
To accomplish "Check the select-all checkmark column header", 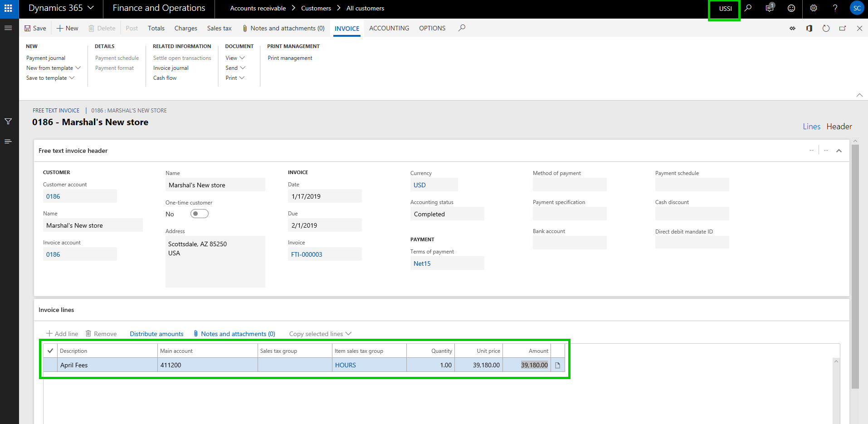I will [x=50, y=351].
